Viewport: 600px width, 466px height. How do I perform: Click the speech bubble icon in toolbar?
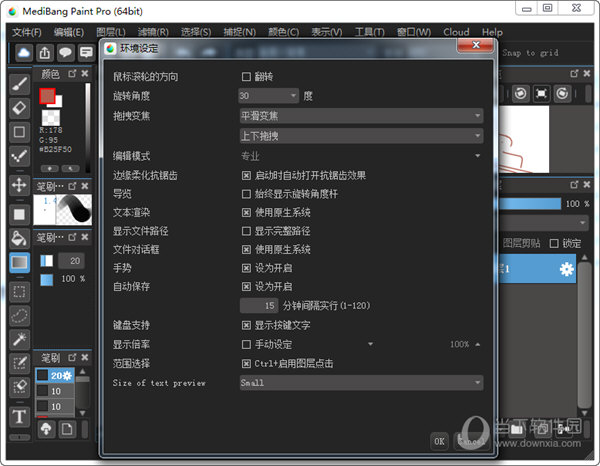65,52
